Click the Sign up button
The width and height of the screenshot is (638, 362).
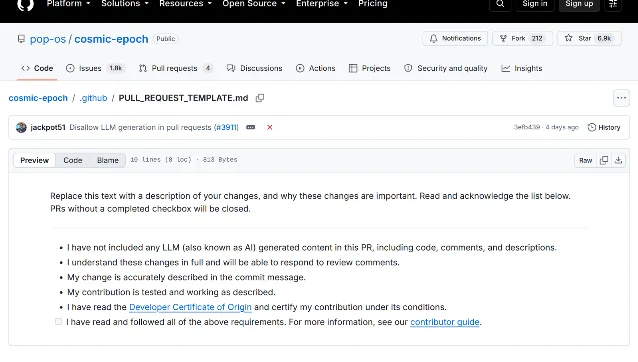coord(579,4)
